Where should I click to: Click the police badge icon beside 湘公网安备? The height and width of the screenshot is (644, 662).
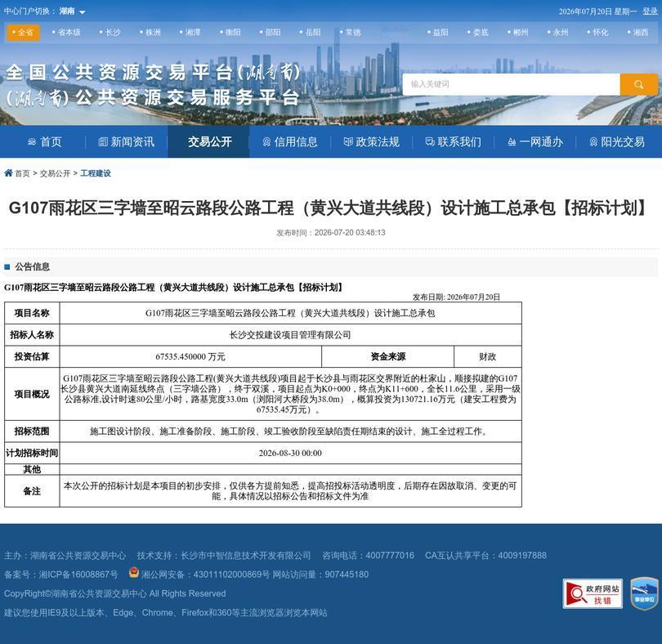pyautogui.click(x=134, y=573)
